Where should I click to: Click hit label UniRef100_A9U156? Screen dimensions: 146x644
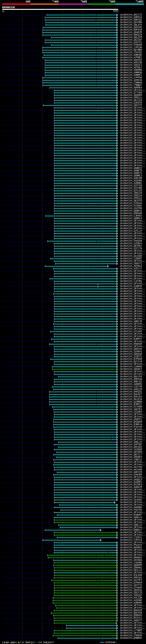(131, 63)
